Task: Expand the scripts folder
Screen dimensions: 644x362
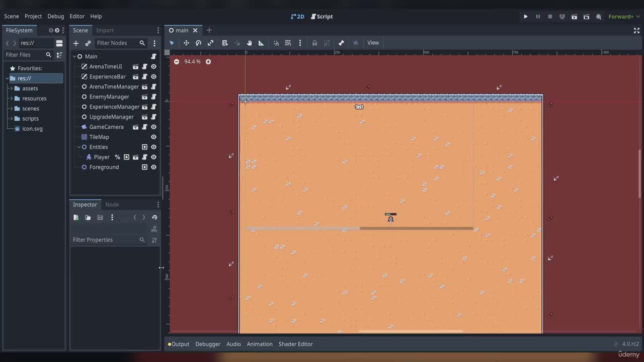Action: click(11, 119)
